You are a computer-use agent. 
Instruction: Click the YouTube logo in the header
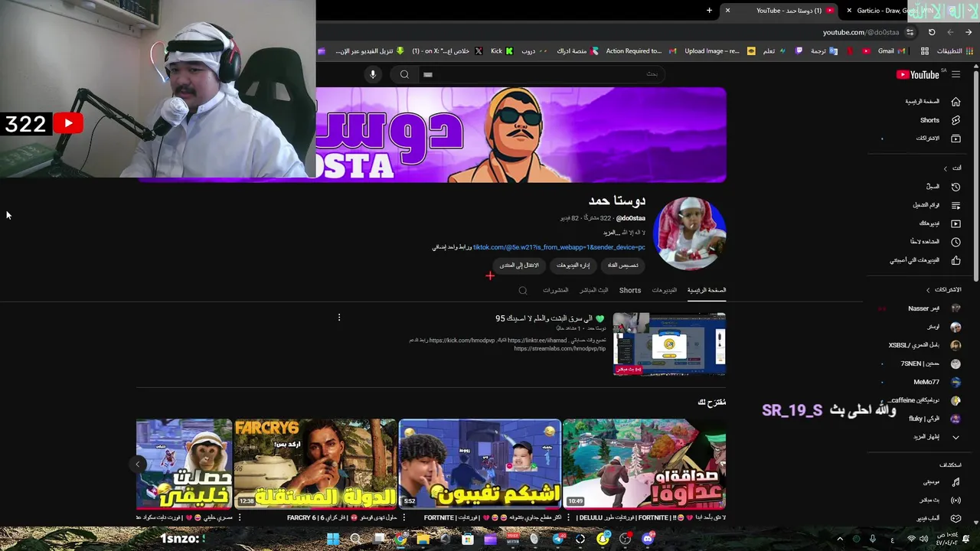[x=918, y=74]
